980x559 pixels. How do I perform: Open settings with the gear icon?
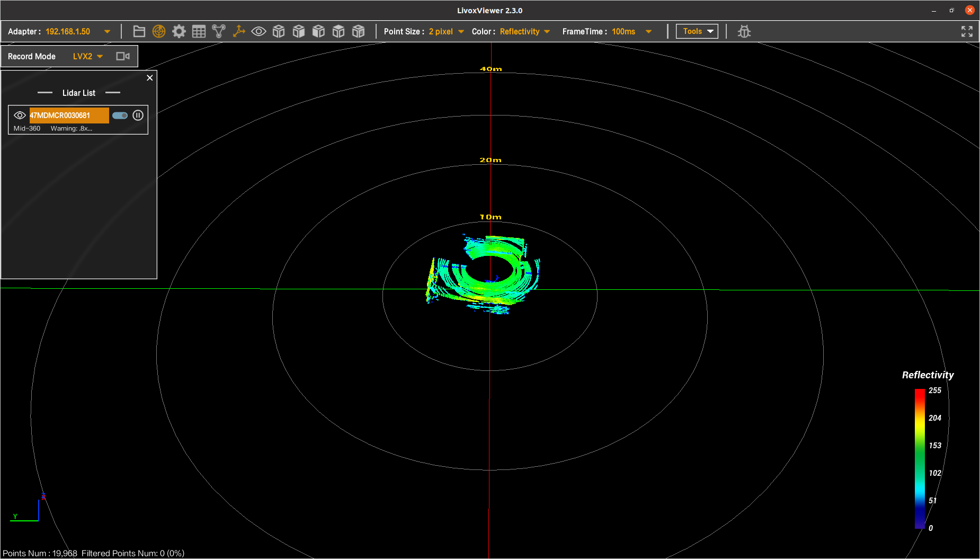click(x=179, y=31)
